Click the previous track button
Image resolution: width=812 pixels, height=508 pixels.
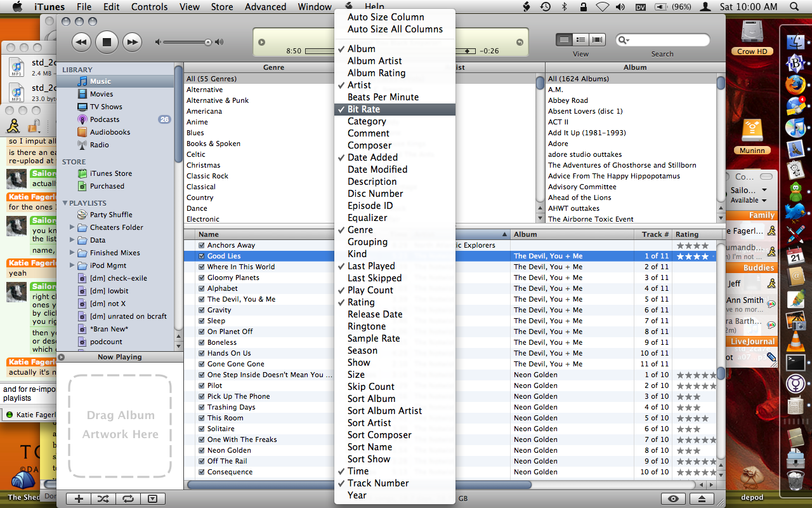click(81, 43)
